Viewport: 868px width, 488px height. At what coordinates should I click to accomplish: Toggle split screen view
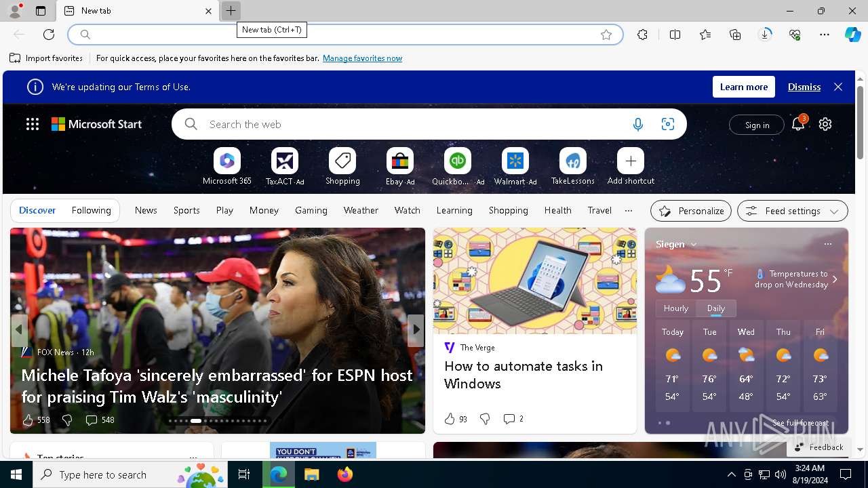pos(675,35)
